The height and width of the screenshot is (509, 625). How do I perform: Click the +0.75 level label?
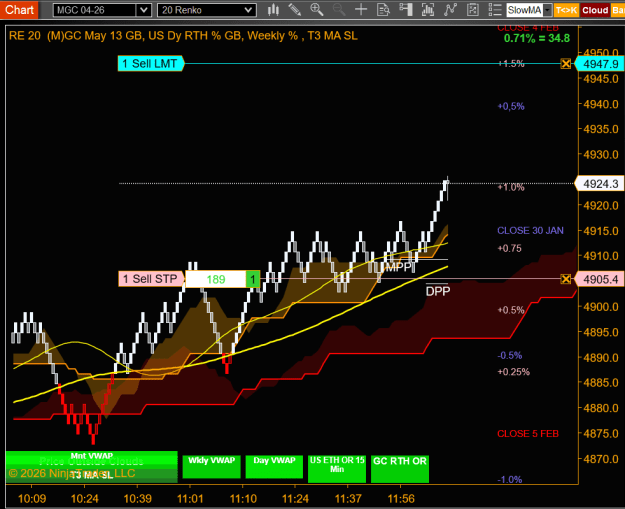pos(509,248)
